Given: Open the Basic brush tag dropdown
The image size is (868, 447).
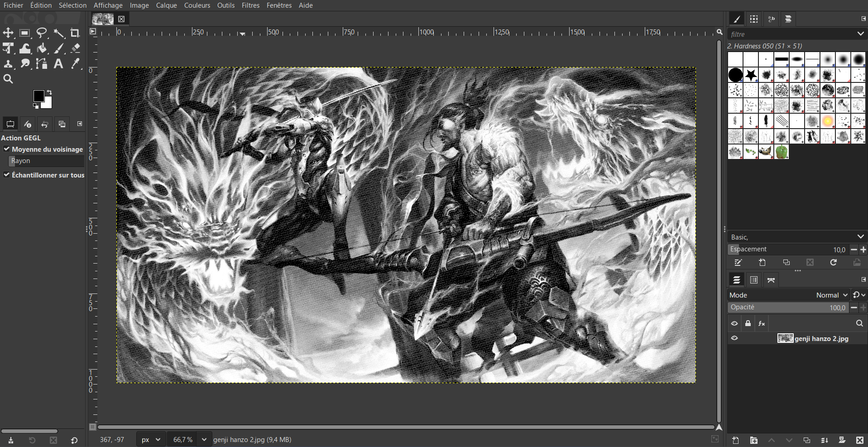Looking at the screenshot, I should pyautogui.click(x=797, y=237).
